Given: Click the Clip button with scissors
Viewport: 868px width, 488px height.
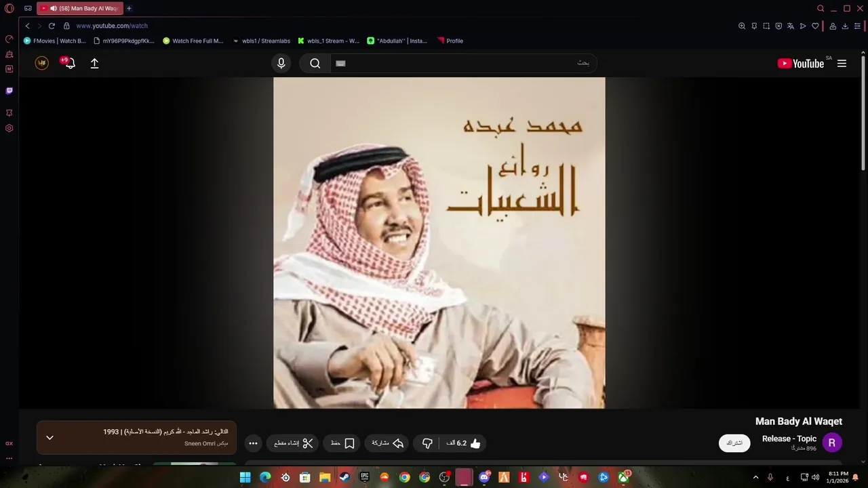Looking at the screenshot, I should [x=293, y=443].
